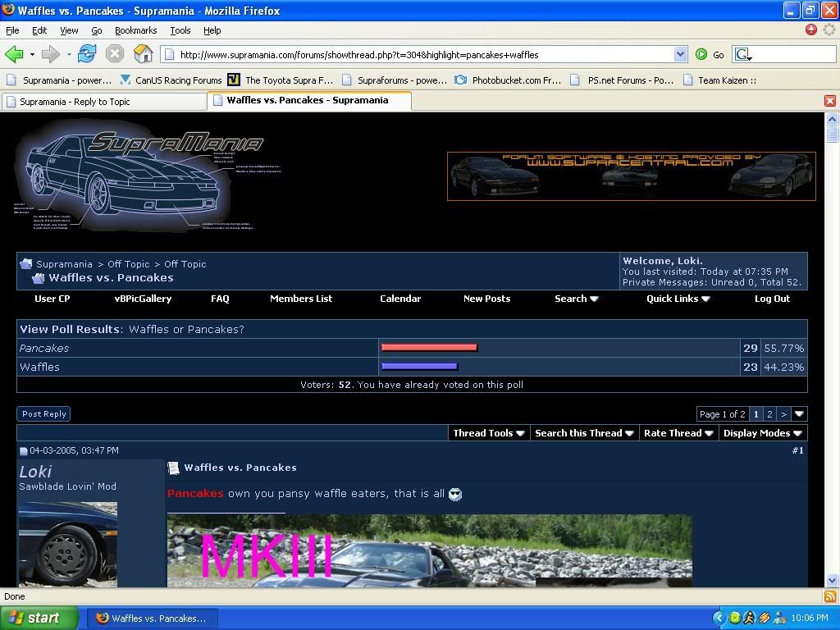
Task: Open the Home page icon
Action: click(143, 53)
